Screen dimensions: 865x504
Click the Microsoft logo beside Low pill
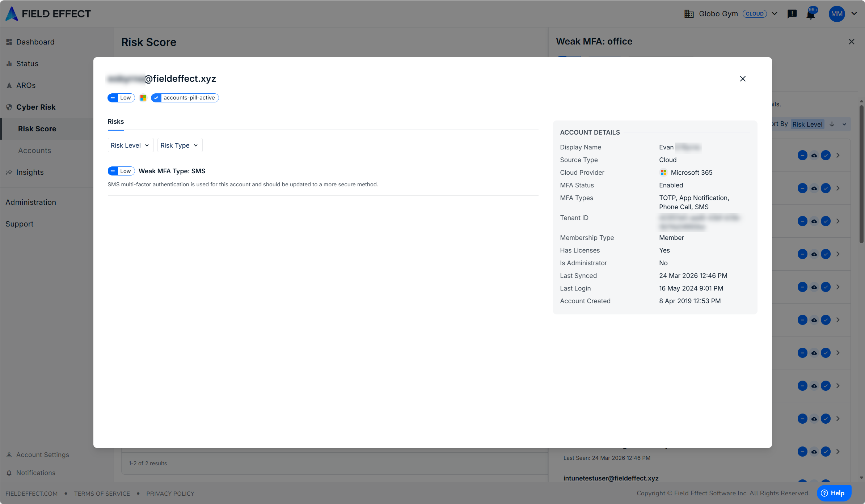pyautogui.click(x=143, y=98)
